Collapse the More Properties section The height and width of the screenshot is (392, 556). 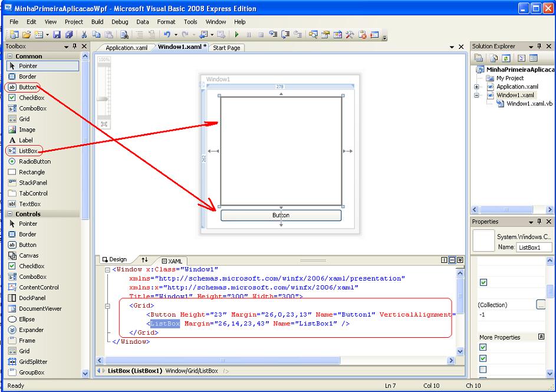tap(541, 337)
